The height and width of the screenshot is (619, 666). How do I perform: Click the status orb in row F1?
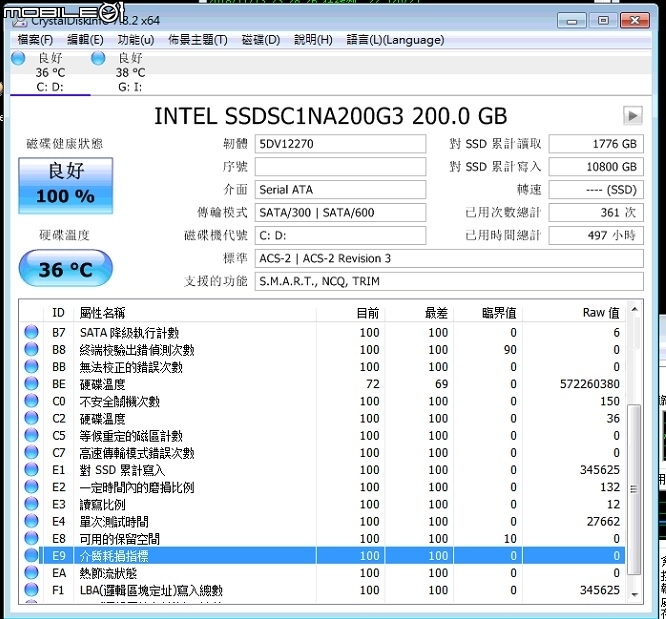click(x=31, y=590)
